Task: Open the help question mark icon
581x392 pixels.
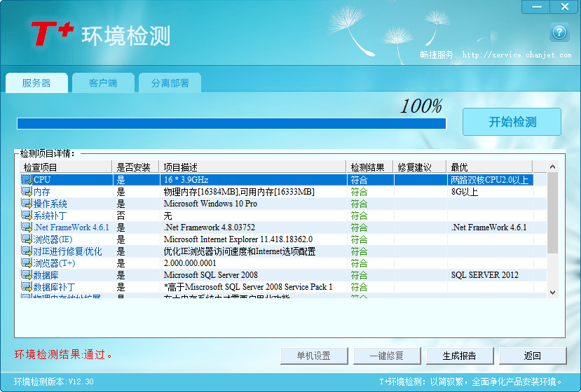Action: tap(559, 33)
